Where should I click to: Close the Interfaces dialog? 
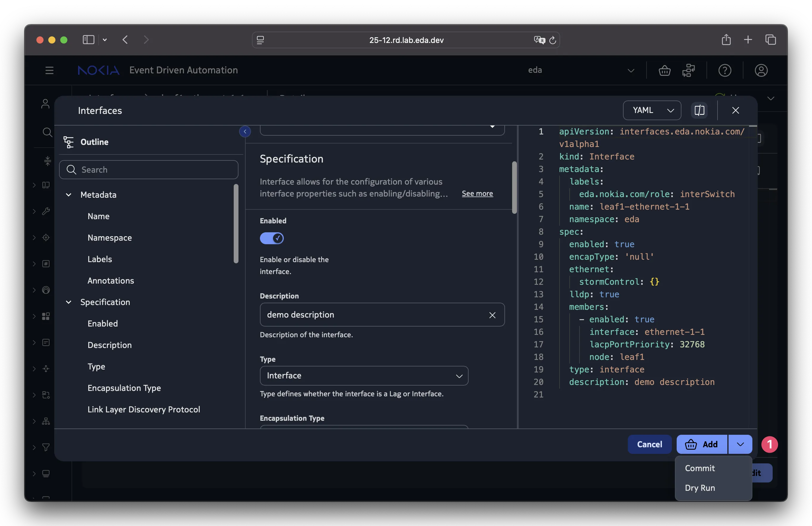click(735, 110)
